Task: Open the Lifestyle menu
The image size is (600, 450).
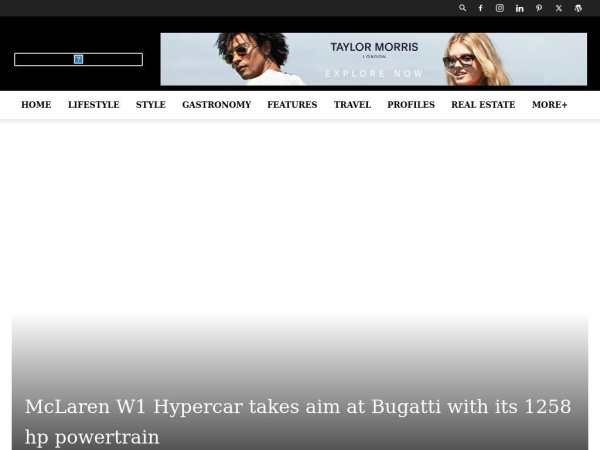Action: [94, 105]
